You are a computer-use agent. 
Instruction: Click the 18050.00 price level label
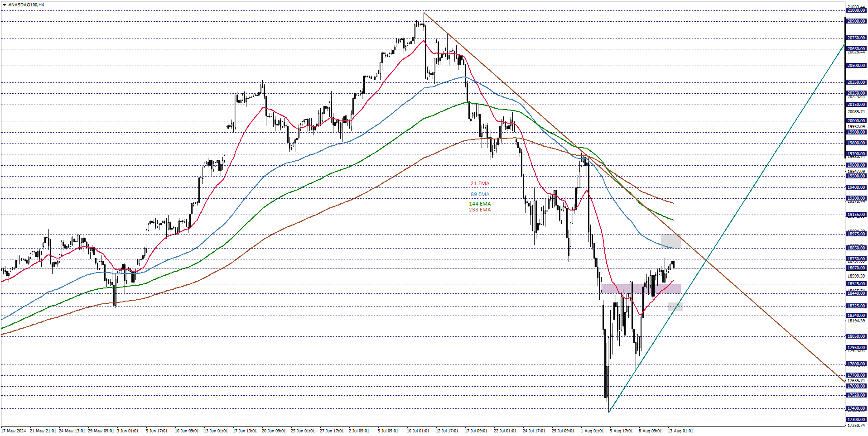point(856,336)
